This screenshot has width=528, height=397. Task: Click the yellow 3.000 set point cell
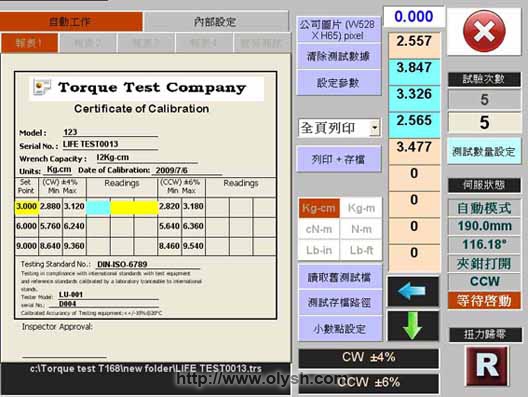point(27,206)
